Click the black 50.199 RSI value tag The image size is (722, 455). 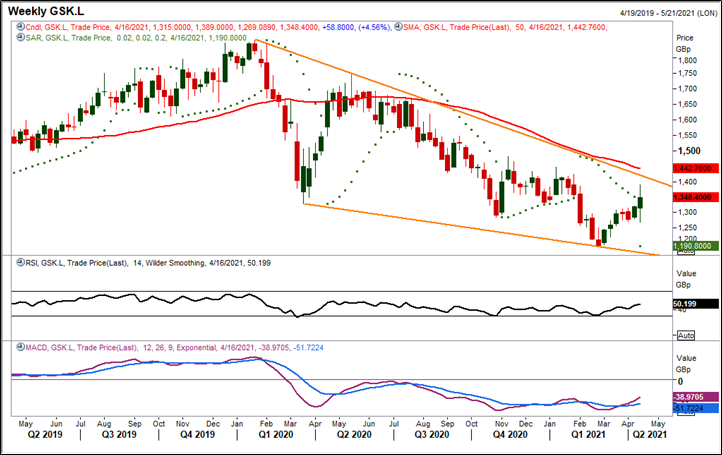coord(695,304)
